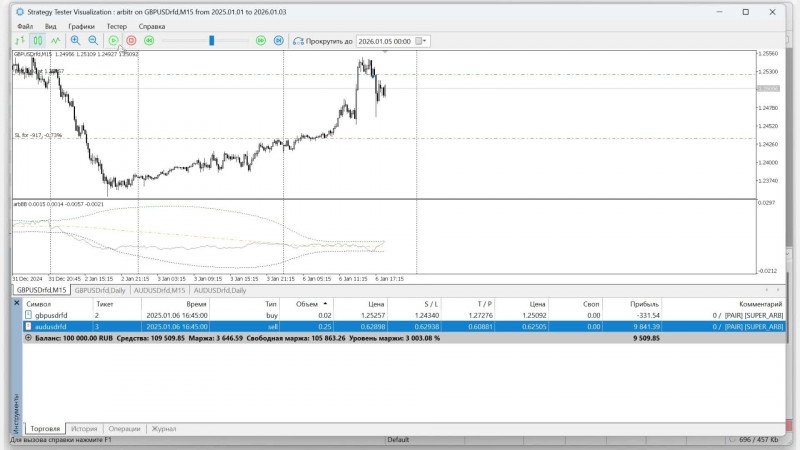
Task: Switch to AUDUSDrfd,M15 chart tab
Action: point(159,290)
